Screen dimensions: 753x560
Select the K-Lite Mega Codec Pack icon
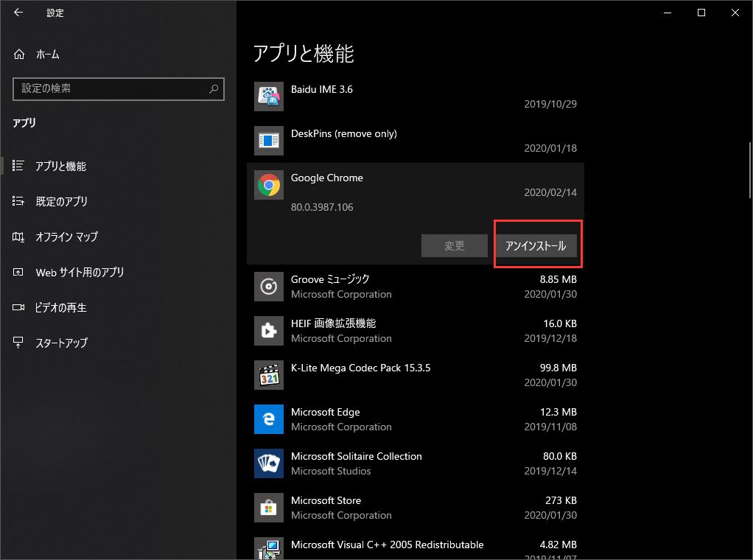269,375
